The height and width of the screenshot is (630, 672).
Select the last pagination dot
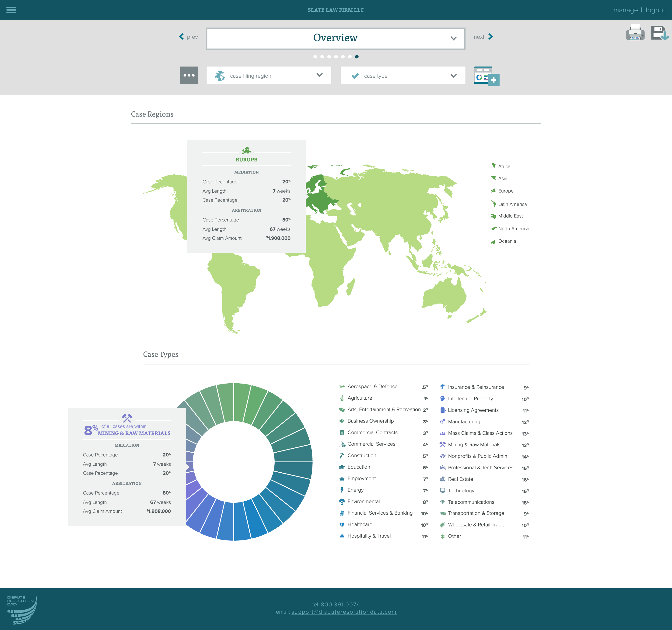coord(357,57)
